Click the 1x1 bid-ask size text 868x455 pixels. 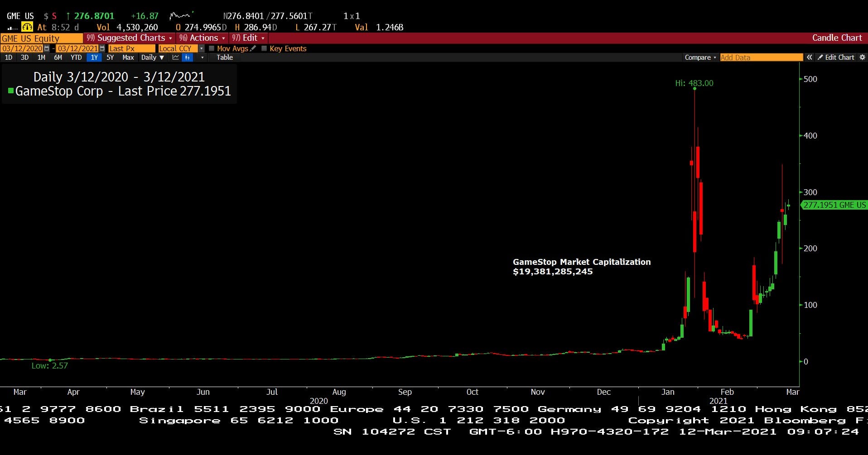(x=352, y=16)
